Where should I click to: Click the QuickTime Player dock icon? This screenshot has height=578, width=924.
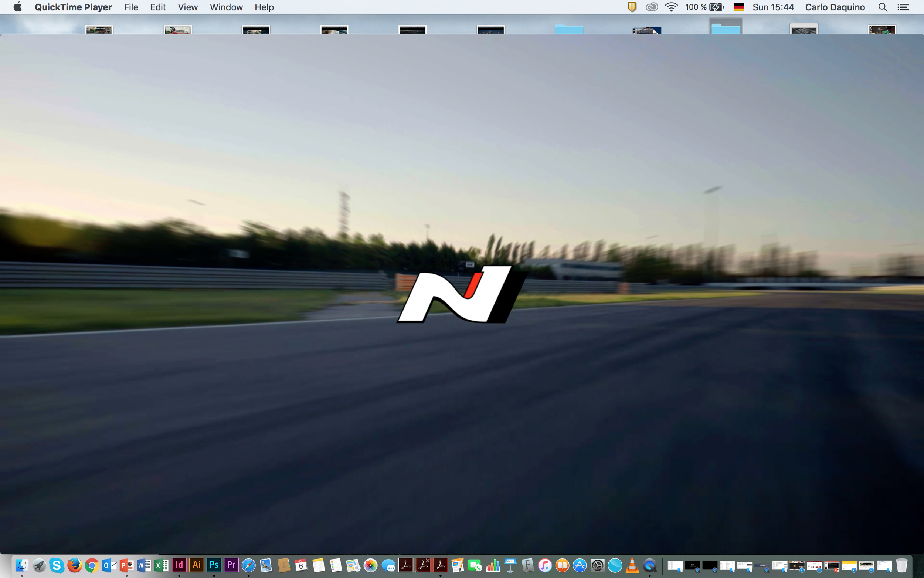coord(649,565)
